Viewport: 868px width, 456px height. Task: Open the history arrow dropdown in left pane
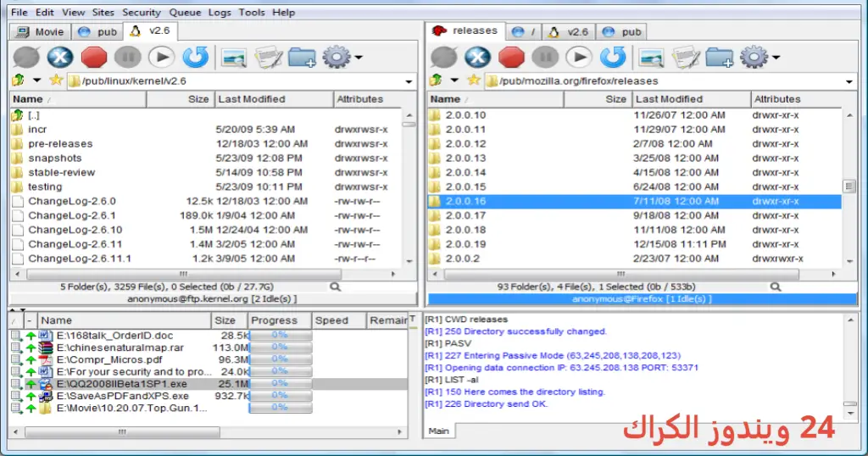(36, 81)
